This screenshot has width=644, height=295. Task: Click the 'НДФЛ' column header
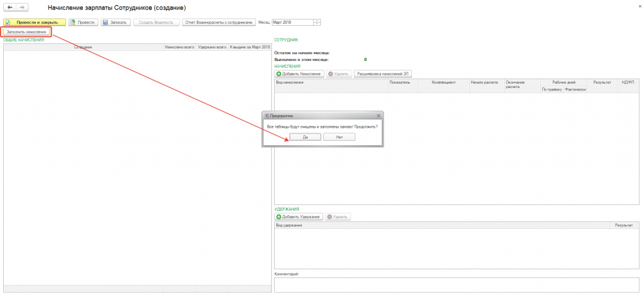(629, 86)
